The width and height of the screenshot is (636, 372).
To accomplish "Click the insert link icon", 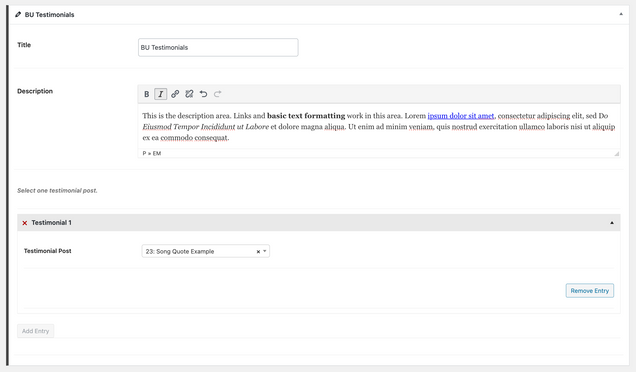I will coord(175,94).
